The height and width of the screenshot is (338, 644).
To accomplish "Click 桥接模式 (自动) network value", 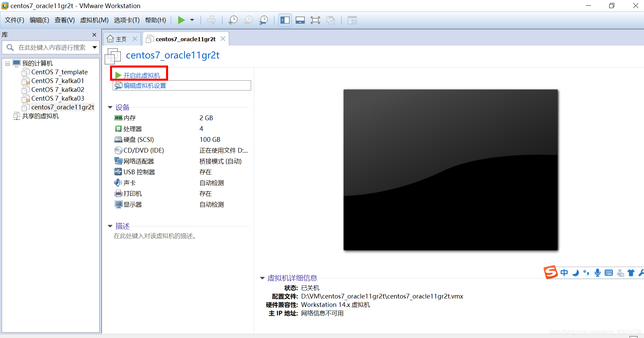I will [220, 161].
